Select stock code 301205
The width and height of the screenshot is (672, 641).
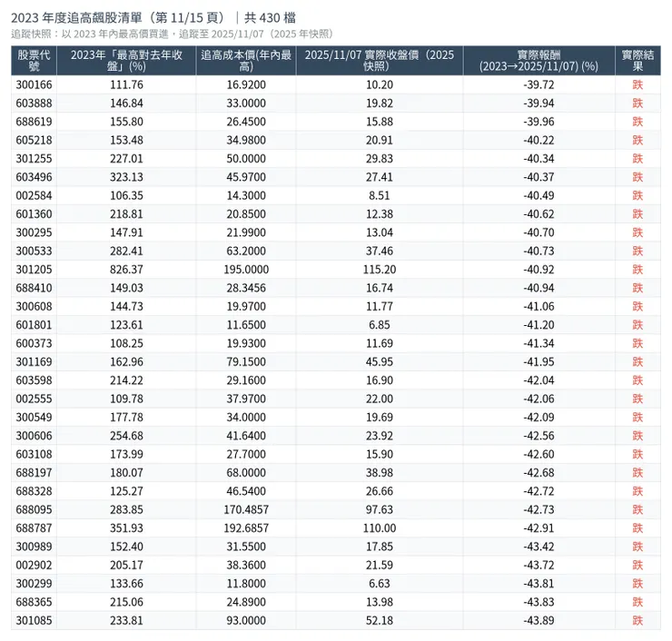pos(34,270)
